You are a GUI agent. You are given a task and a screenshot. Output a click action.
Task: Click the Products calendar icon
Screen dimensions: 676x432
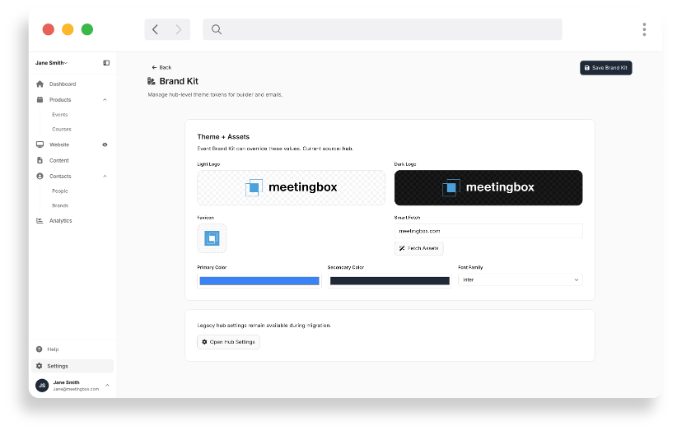click(40, 100)
